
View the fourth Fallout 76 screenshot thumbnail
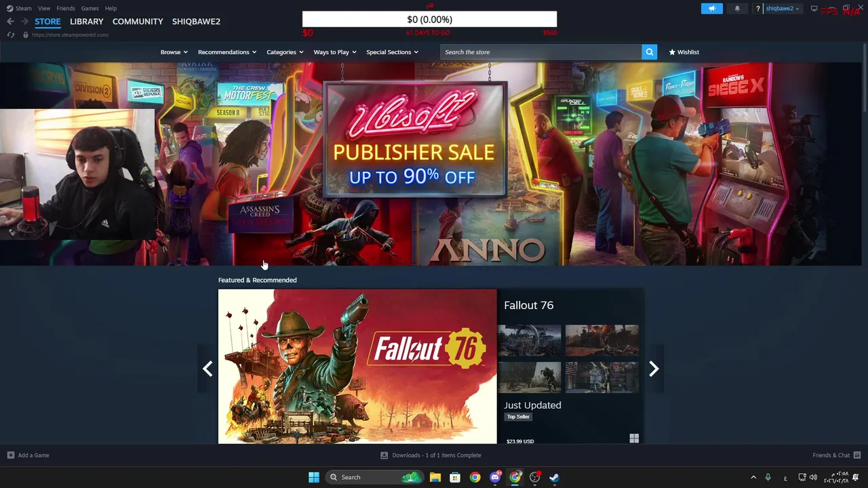click(602, 378)
